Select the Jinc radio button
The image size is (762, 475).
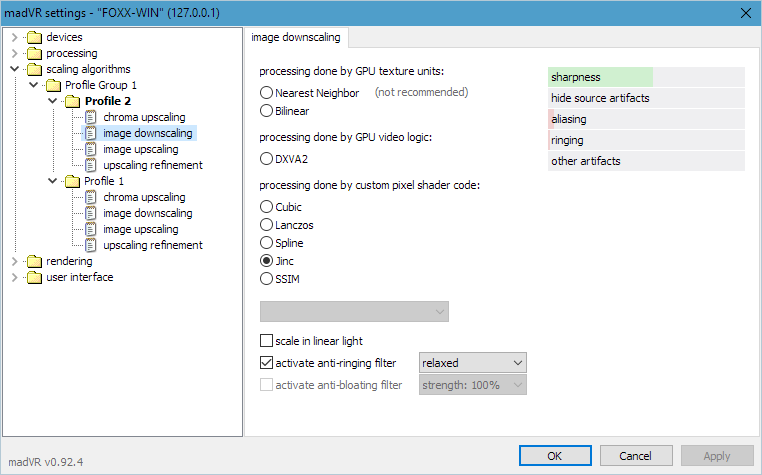(266, 261)
